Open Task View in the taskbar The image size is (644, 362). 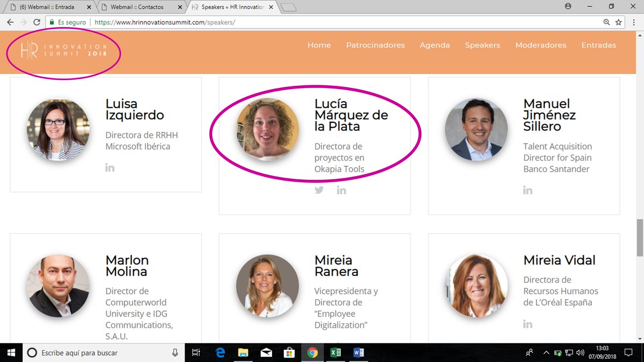196,352
